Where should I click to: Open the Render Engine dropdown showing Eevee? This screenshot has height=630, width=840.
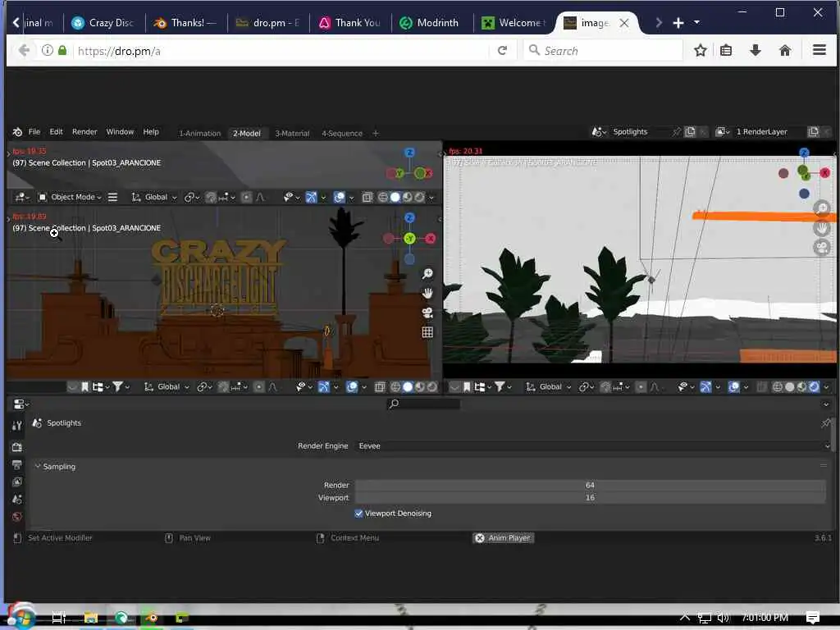pyautogui.click(x=593, y=445)
